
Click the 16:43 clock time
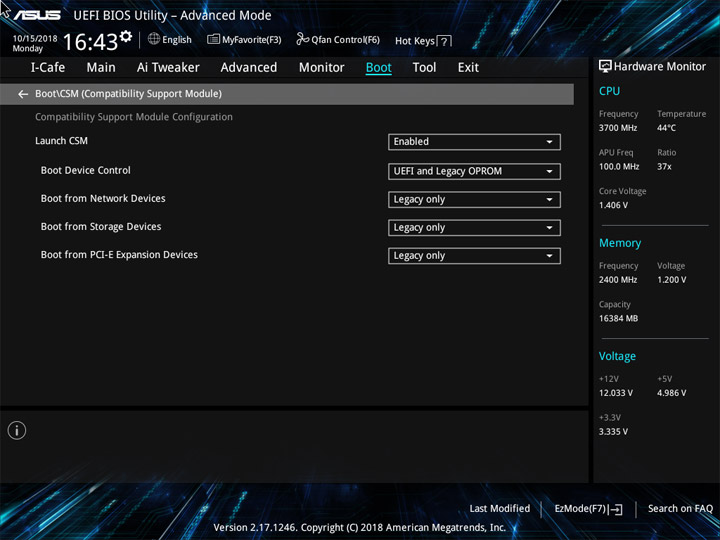click(x=90, y=42)
